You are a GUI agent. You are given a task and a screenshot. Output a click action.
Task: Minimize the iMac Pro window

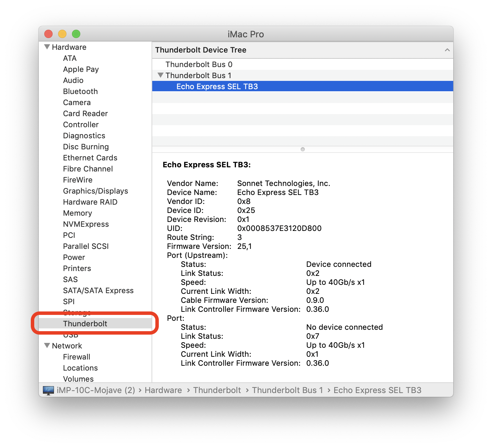coord(62,34)
